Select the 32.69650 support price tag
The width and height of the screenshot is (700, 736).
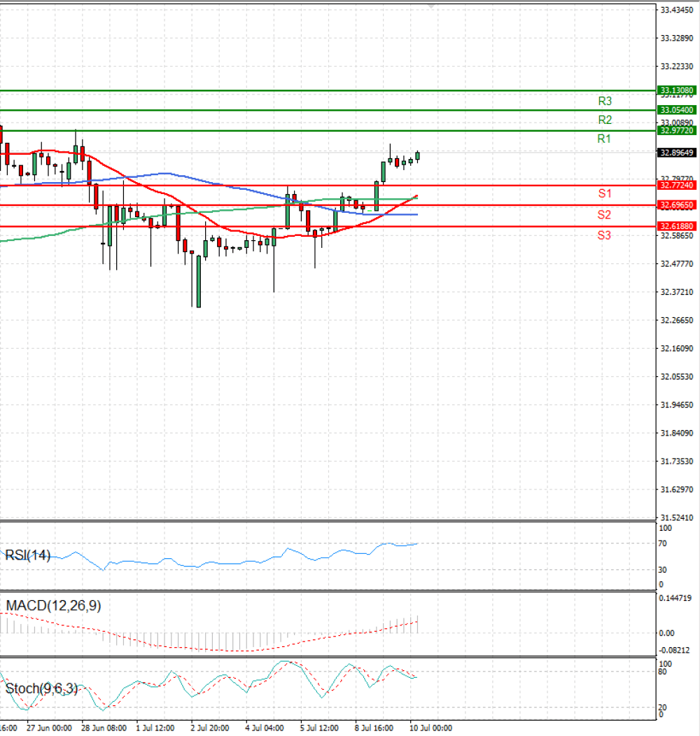676,204
